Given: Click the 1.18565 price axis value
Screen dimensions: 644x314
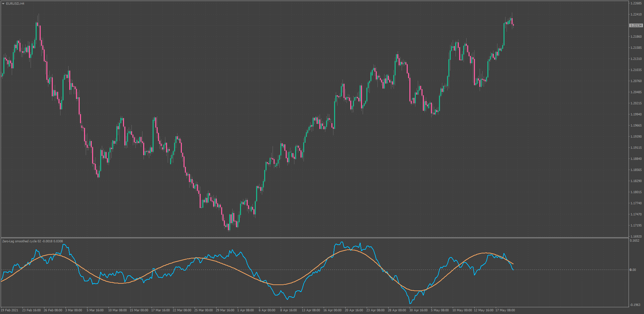Looking at the screenshot, I should pos(636,170).
